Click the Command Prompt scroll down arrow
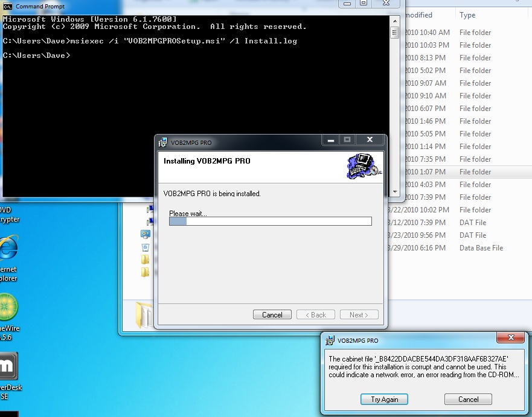 point(394,192)
